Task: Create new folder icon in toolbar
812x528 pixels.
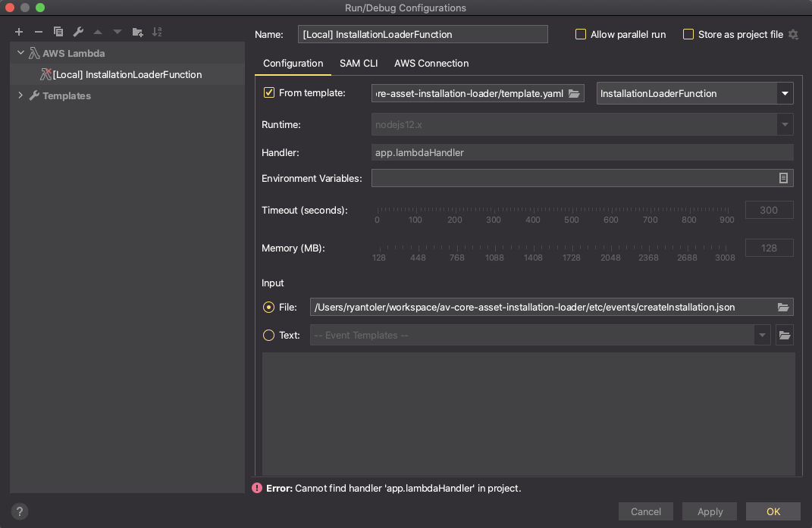Action: (137, 32)
